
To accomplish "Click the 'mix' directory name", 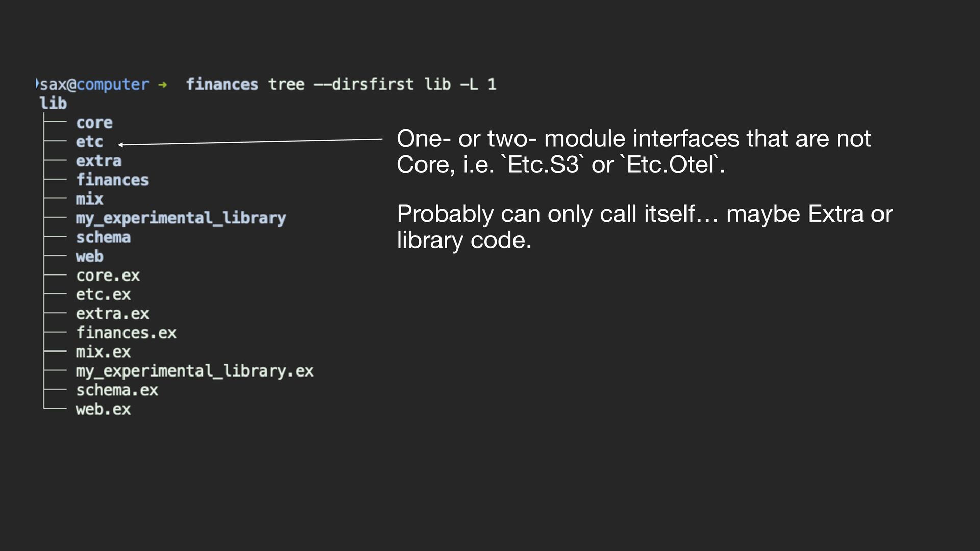I will coord(89,199).
